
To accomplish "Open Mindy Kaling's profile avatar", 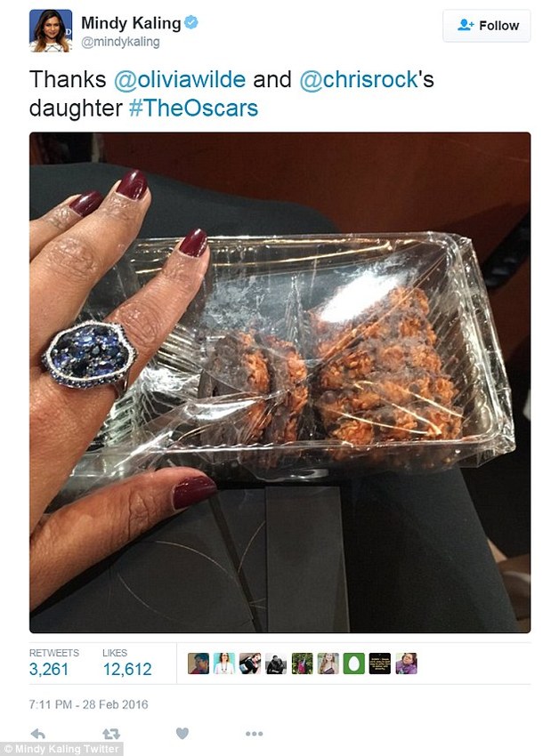I will click(x=51, y=30).
